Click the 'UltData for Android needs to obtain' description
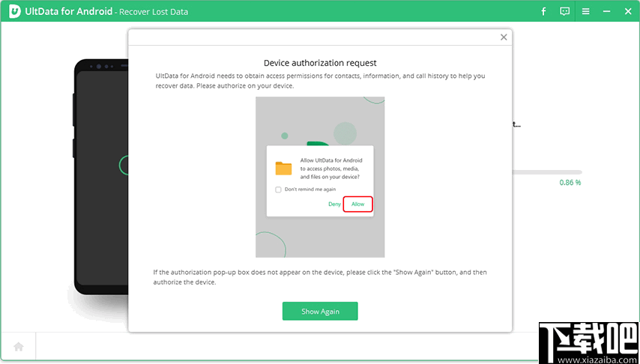The image size is (640, 364). coord(320,81)
